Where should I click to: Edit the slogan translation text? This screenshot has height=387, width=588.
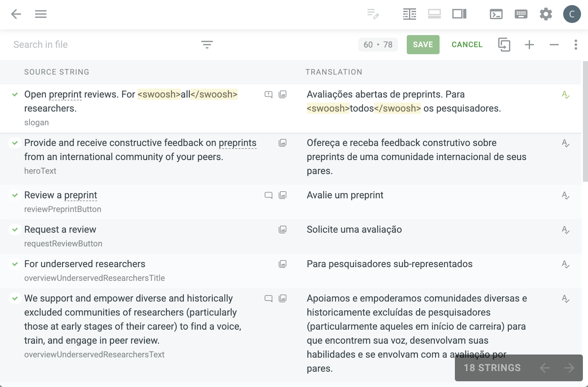pos(404,101)
